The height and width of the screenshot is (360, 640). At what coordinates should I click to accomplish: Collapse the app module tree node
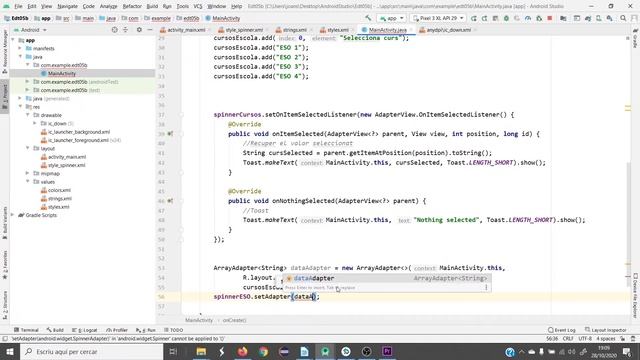pyautogui.click(x=13, y=40)
